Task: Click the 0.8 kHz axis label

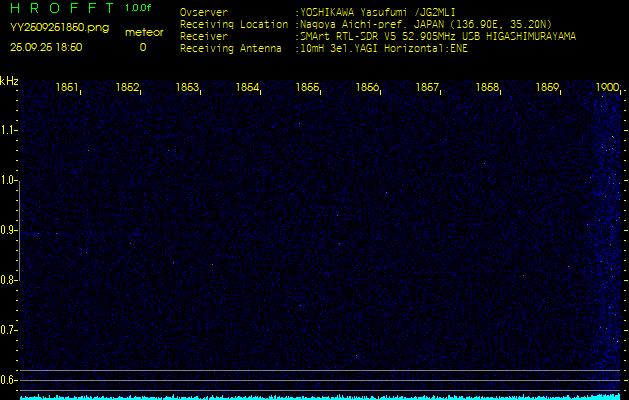Action: pos(7,280)
